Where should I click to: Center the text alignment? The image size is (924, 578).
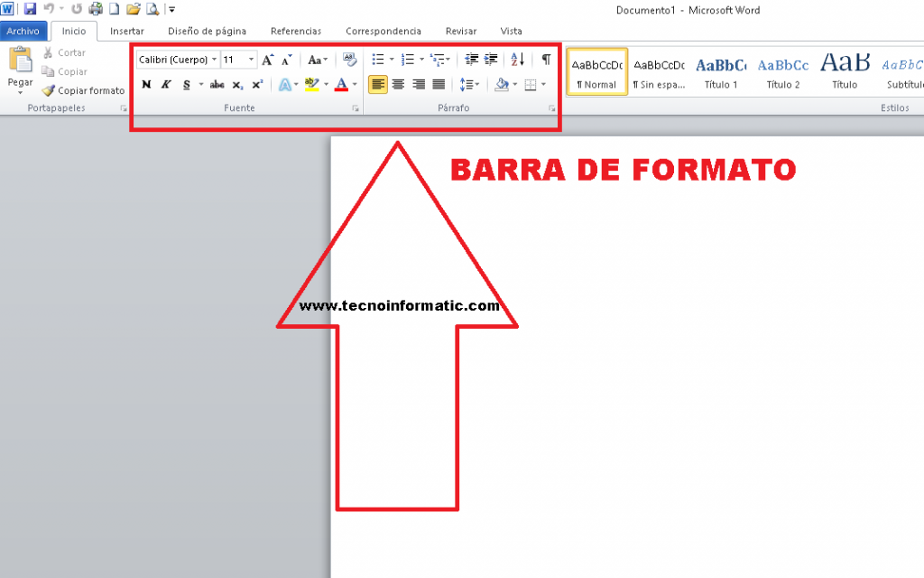(x=398, y=84)
